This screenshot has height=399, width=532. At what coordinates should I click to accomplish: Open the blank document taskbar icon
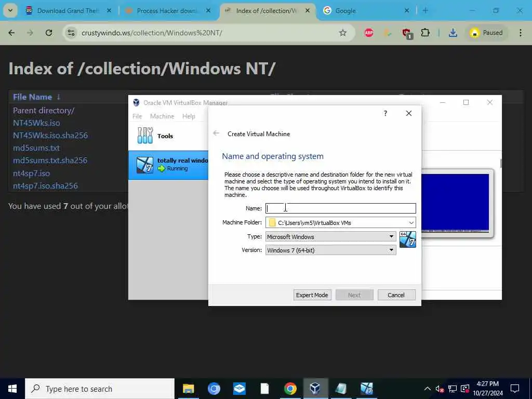pyautogui.click(x=264, y=389)
